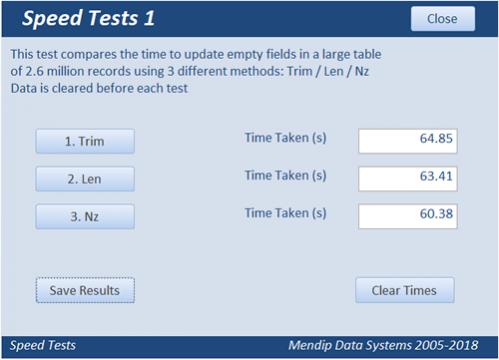Click the description line mentioning 2.6 million records
This screenshot has width=499, height=360.
(x=190, y=71)
